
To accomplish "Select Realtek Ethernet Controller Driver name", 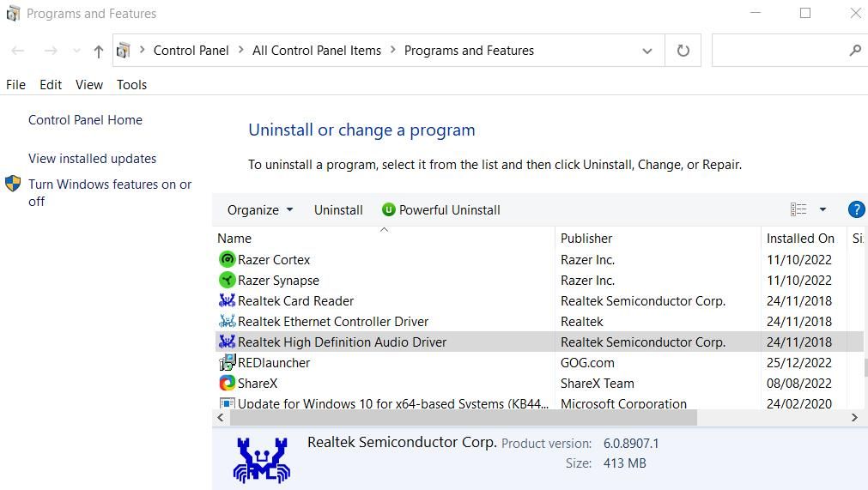I will coord(333,321).
